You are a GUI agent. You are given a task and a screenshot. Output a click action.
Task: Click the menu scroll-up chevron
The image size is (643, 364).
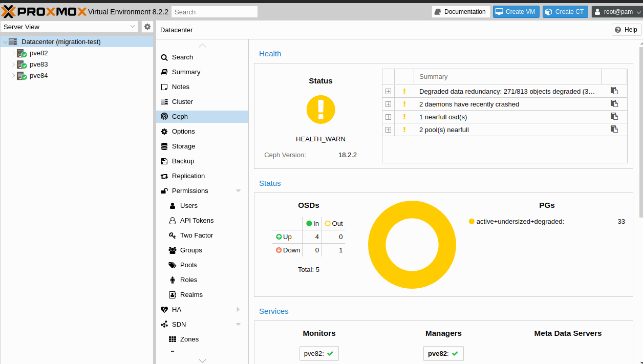coord(202,46)
